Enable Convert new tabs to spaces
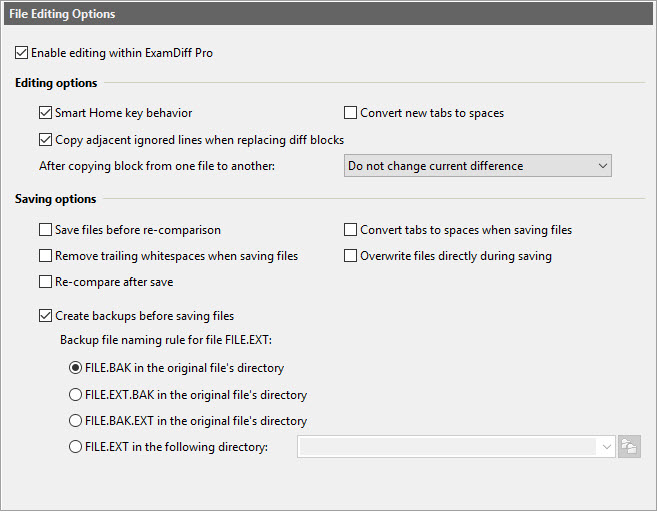This screenshot has width=658, height=512. [351, 113]
